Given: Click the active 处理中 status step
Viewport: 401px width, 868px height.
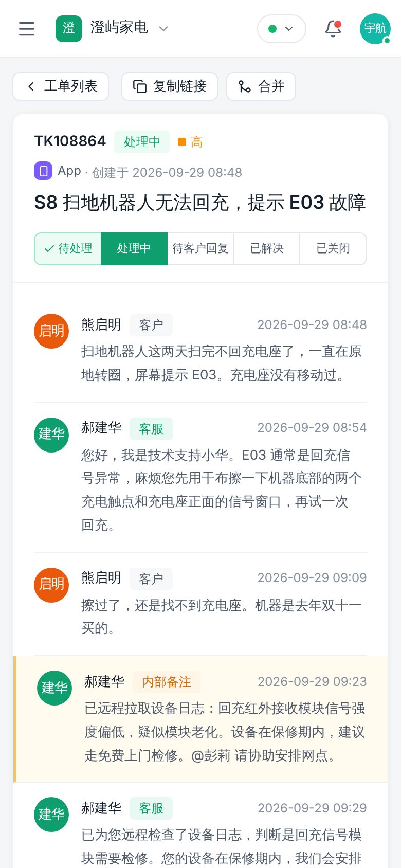Looking at the screenshot, I should pyautogui.click(x=134, y=248).
